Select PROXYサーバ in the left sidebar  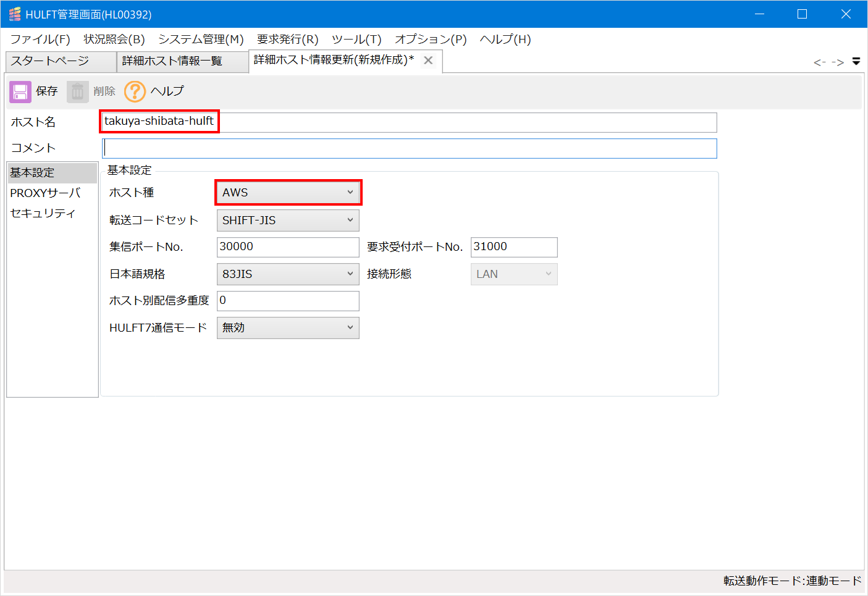(x=45, y=193)
